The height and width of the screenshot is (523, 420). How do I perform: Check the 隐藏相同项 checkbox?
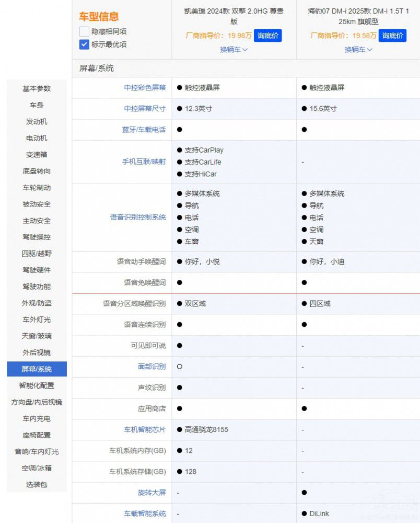tap(84, 31)
